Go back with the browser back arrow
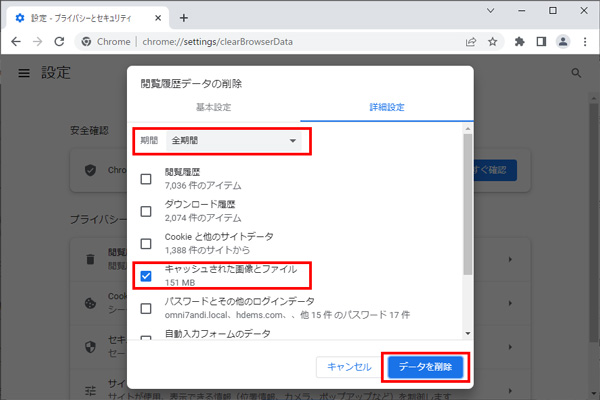This screenshot has height=400, width=600. 16,41
